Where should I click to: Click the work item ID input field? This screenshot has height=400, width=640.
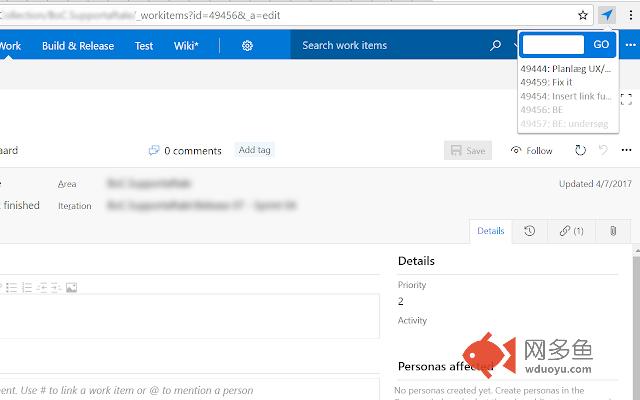pyautogui.click(x=553, y=45)
